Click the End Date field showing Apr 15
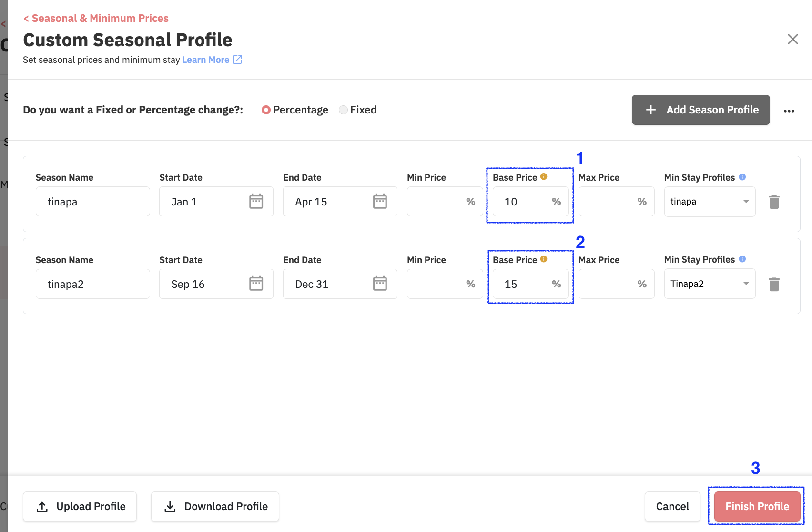This screenshot has height=532, width=812. tap(340, 202)
